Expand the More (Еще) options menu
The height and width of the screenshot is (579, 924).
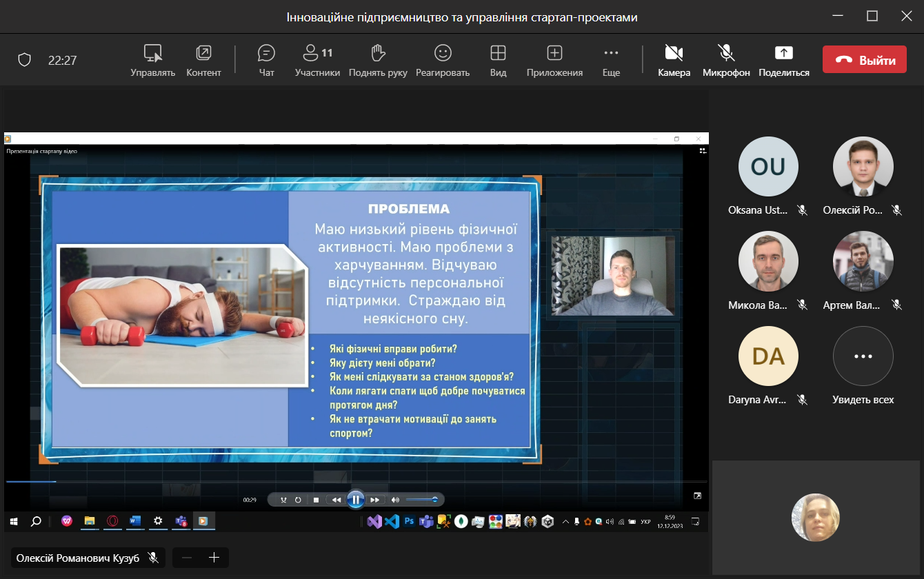coord(611,60)
